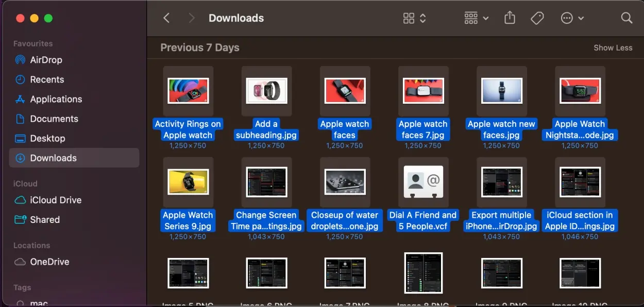Click the Share icon in the toolbar
Image resolution: width=644 pixels, height=307 pixels.
510,18
